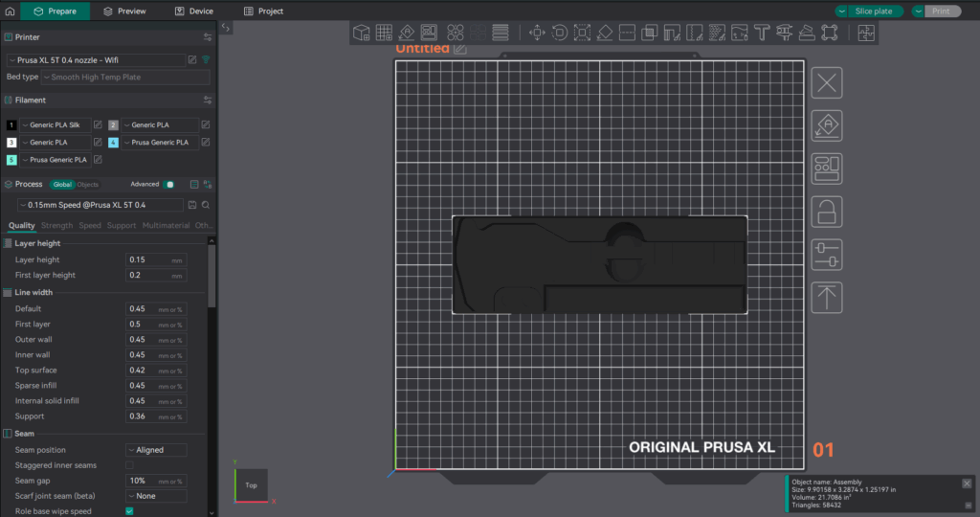Select the Move tool in toolbar
This screenshot has width=980, height=517.
click(536, 33)
